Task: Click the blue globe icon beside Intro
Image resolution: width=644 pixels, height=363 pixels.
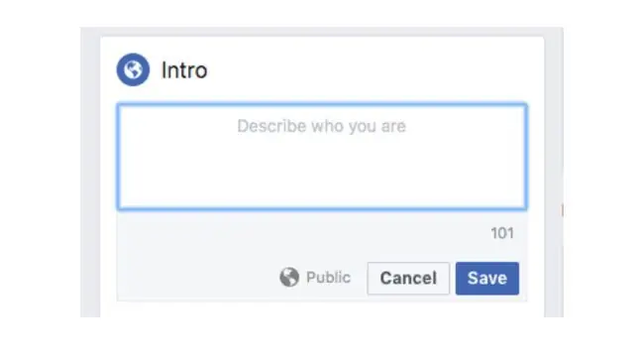Action: pyautogui.click(x=133, y=69)
